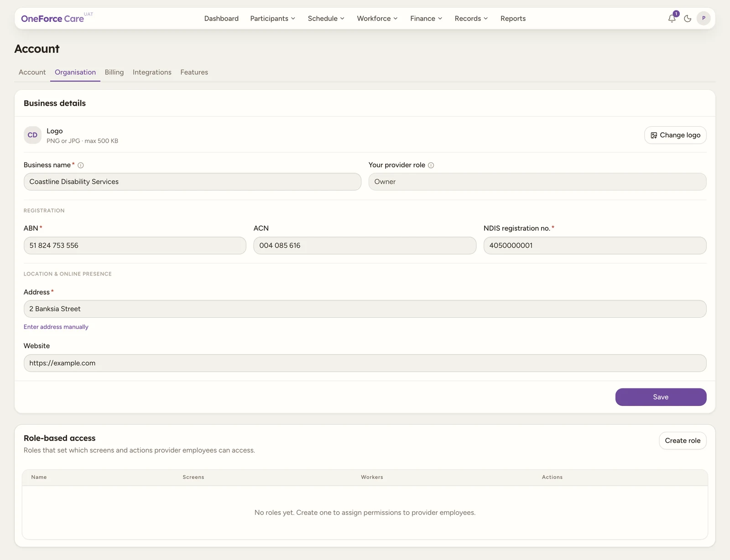Toggle dark mode moon icon
Viewport: 730px width, 560px height.
(x=688, y=19)
